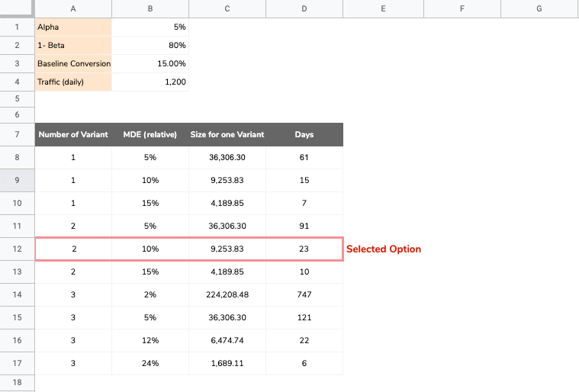This screenshot has width=579, height=392.
Task: Select column B header
Action: (150, 8)
